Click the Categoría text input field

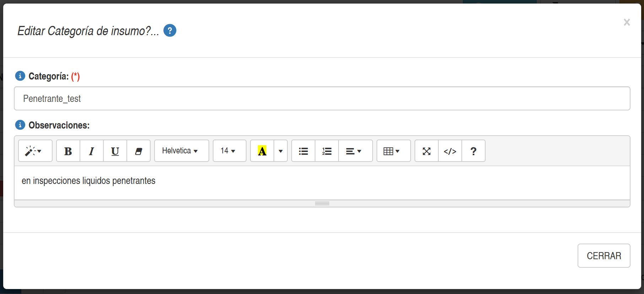[x=322, y=98]
